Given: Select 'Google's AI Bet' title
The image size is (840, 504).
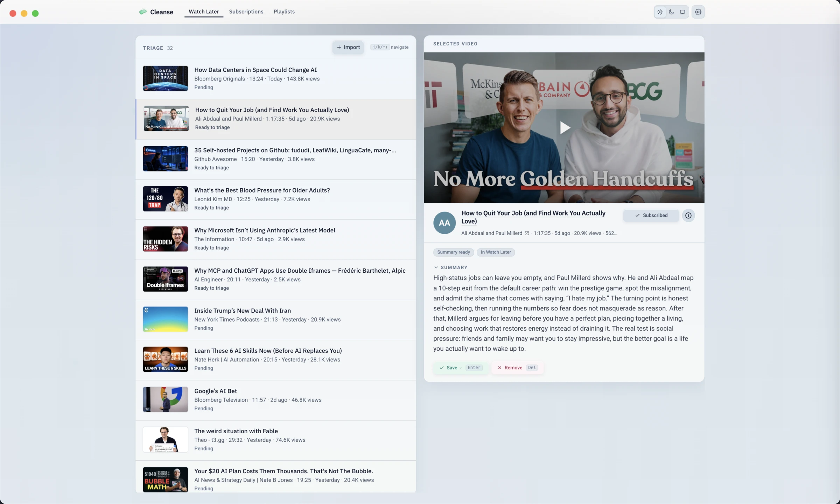Looking at the screenshot, I should pos(215,391).
